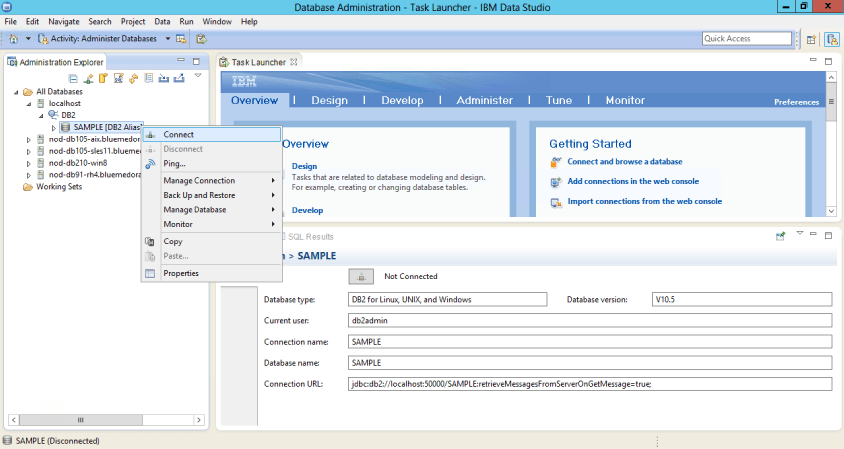Viewport: 844px width, 449px height.
Task: Expand the nod-db210-win8 node
Action: click(29, 163)
